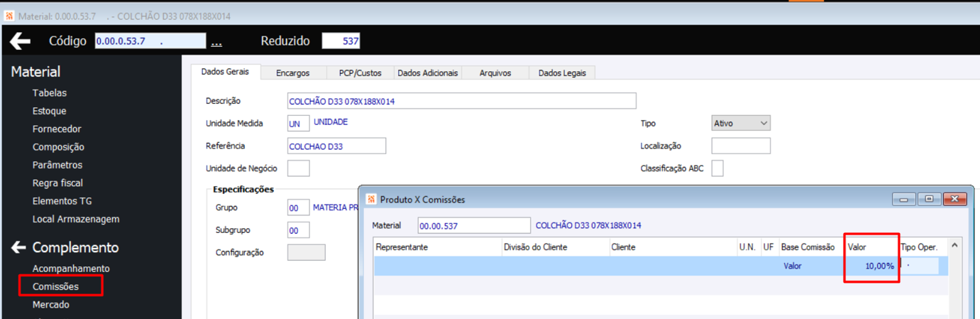The height and width of the screenshot is (319, 980).
Task: Open Estoque in the sidebar
Action: tap(50, 111)
